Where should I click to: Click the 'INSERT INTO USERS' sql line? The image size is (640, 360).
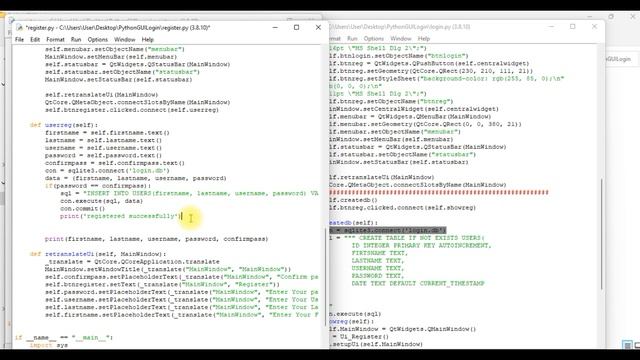click(189, 193)
